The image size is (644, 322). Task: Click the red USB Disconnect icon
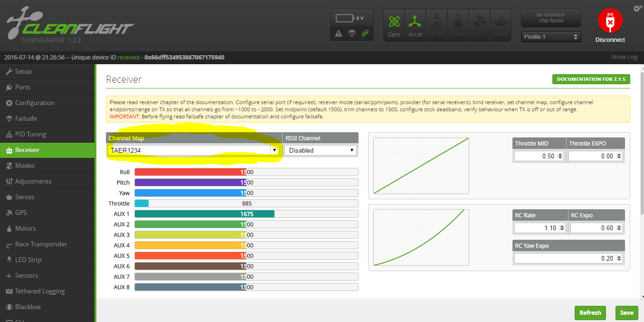[x=610, y=21]
